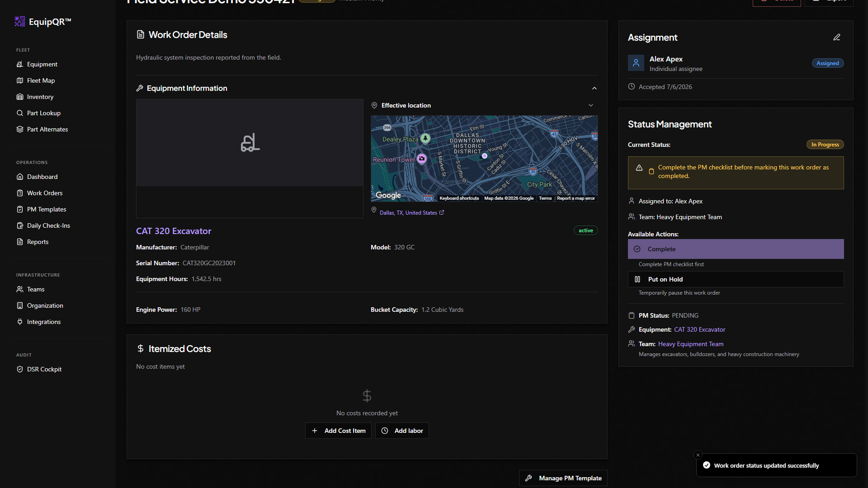Image resolution: width=868 pixels, height=488 pixels.
Task: Expand the Effective location dropdown chevron
Action: [591, 105]
